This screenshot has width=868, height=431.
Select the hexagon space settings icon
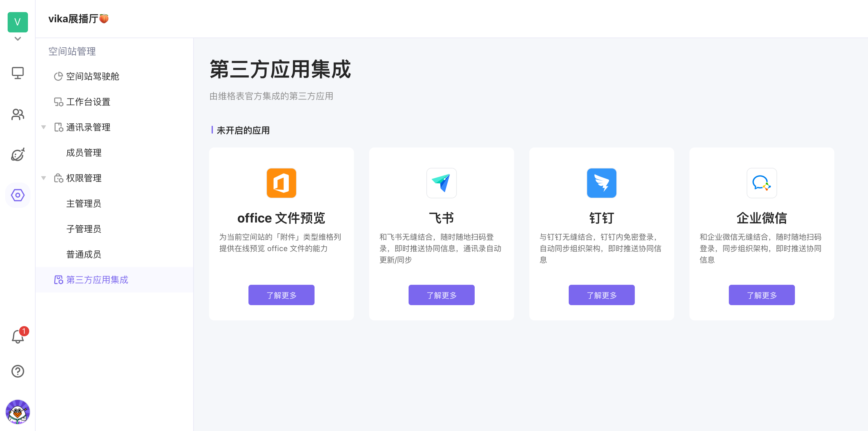(x=17, y=195)
